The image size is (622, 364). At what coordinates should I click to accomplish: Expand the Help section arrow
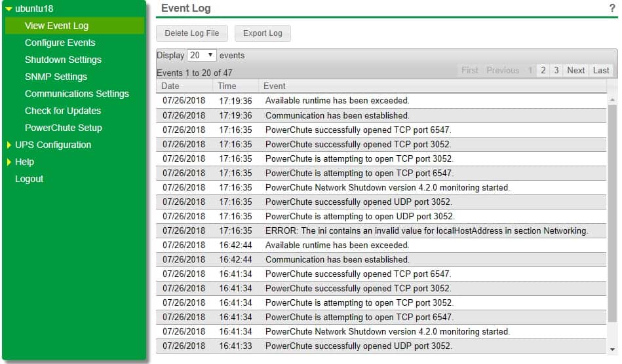click(9, 162)
